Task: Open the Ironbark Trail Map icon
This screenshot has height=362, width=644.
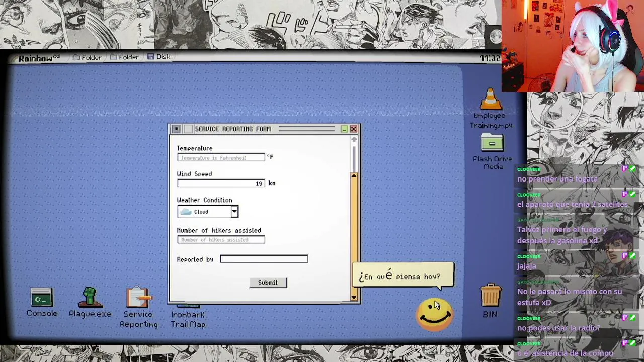Action: 188,315
